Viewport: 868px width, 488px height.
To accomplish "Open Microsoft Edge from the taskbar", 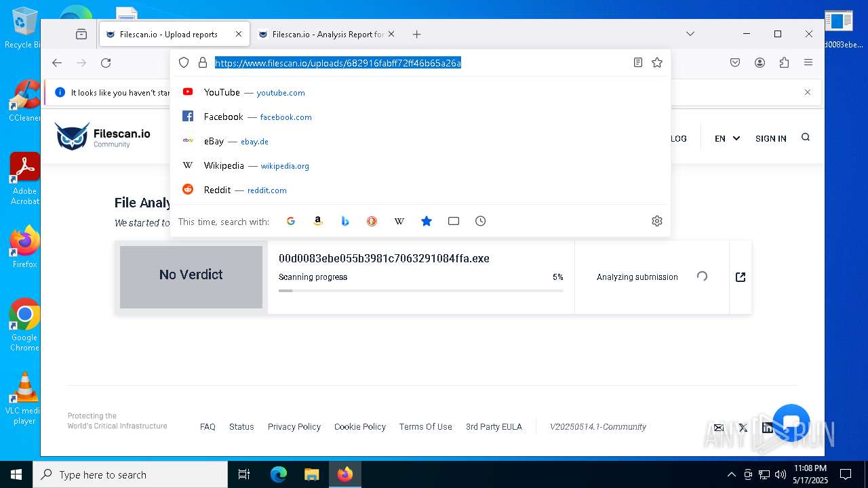I will [x=279, y=474].
